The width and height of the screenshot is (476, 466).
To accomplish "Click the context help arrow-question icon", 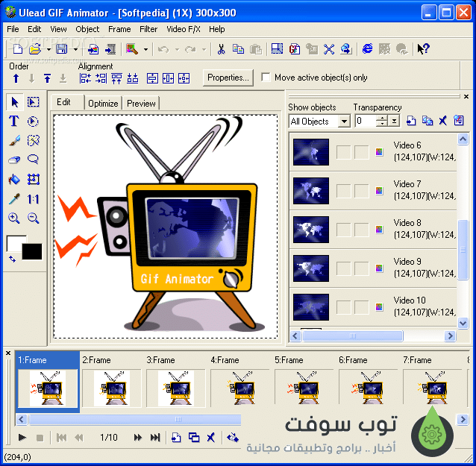I will point(423,49).
